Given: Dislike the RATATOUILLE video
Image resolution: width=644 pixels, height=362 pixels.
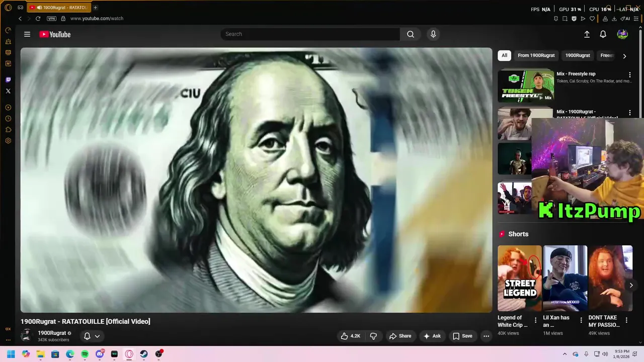Looking at the screenshot, I should [373, 336].
